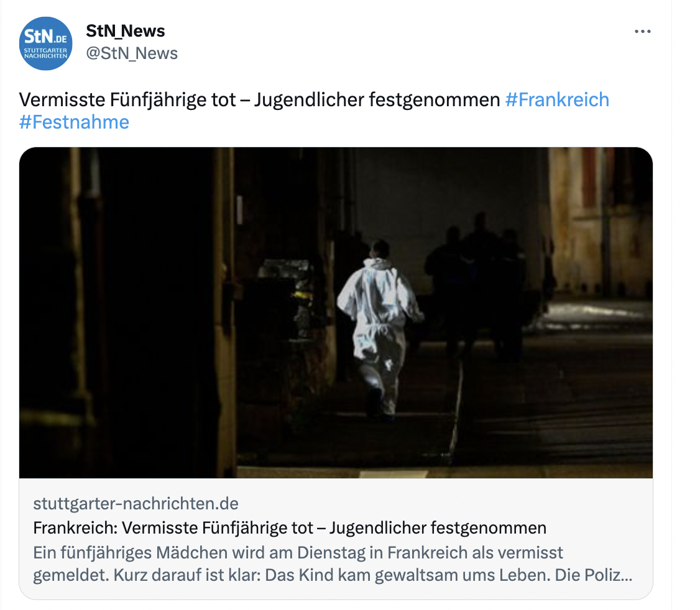Screen dimensions: 700x610
Task: Click 'Jugendlicher festgenommen' in the tweet text
Action: (x=377, y=99)
